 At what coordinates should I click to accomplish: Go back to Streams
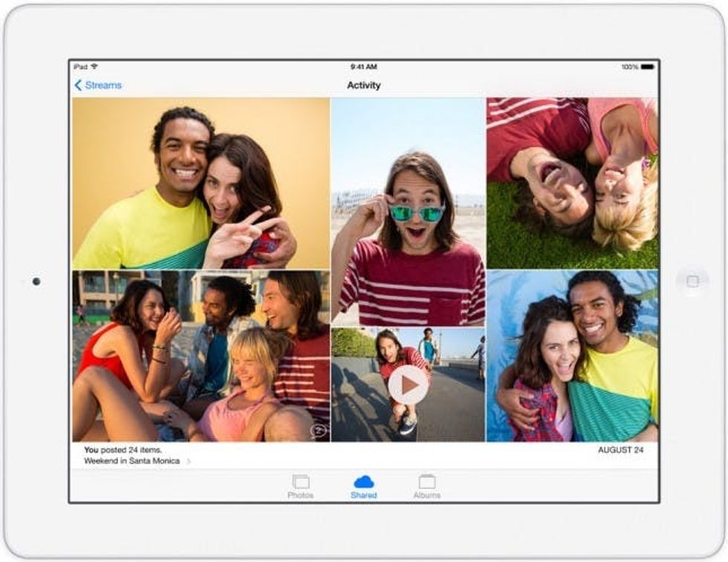[103, 85]
